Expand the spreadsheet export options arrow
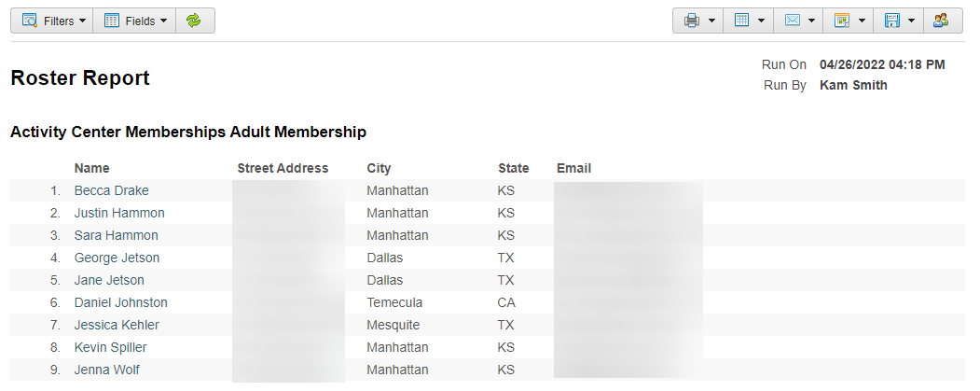This screenshot has width=980, height=391. click(761, 21)
